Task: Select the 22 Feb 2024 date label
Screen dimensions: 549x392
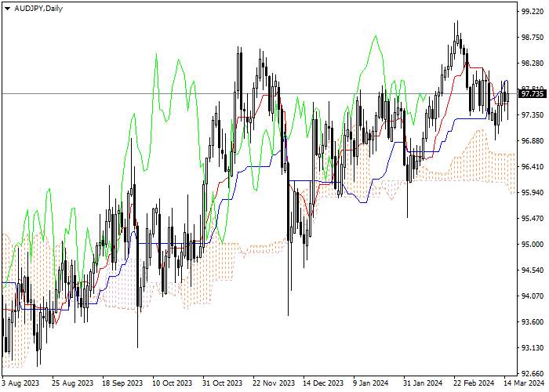Action: tap(474, 383)
